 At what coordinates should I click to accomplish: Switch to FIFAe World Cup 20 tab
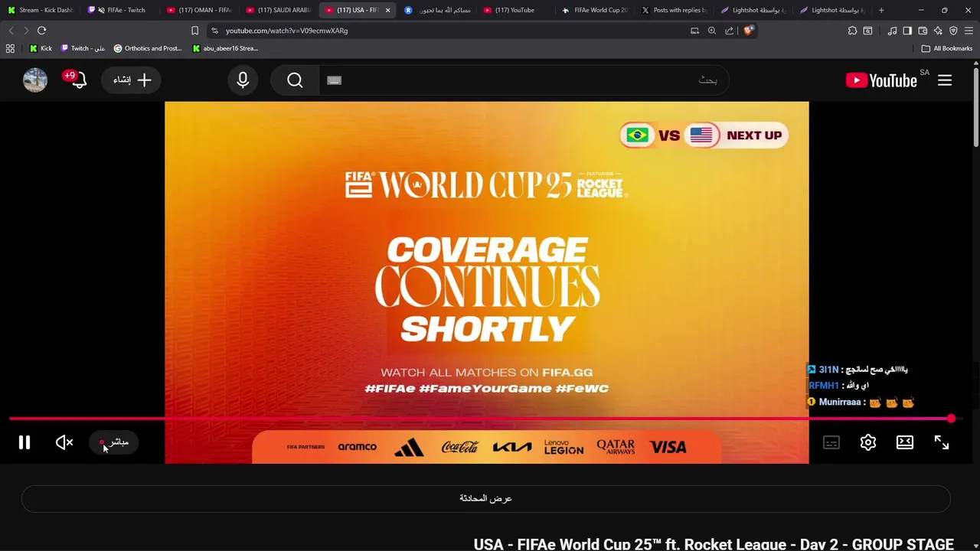tap(595, 10)
